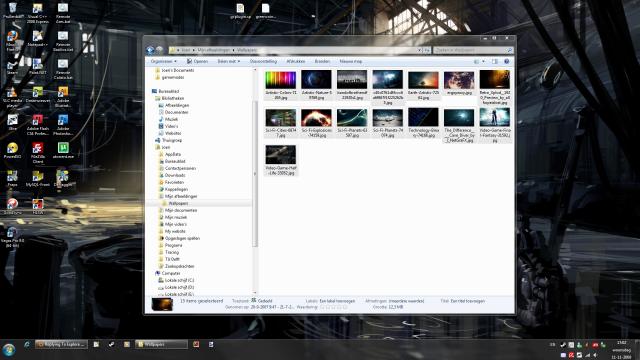Select the Mozilla Firefox desktop icon
Screen dimensions: 640x360
(12, 41)
